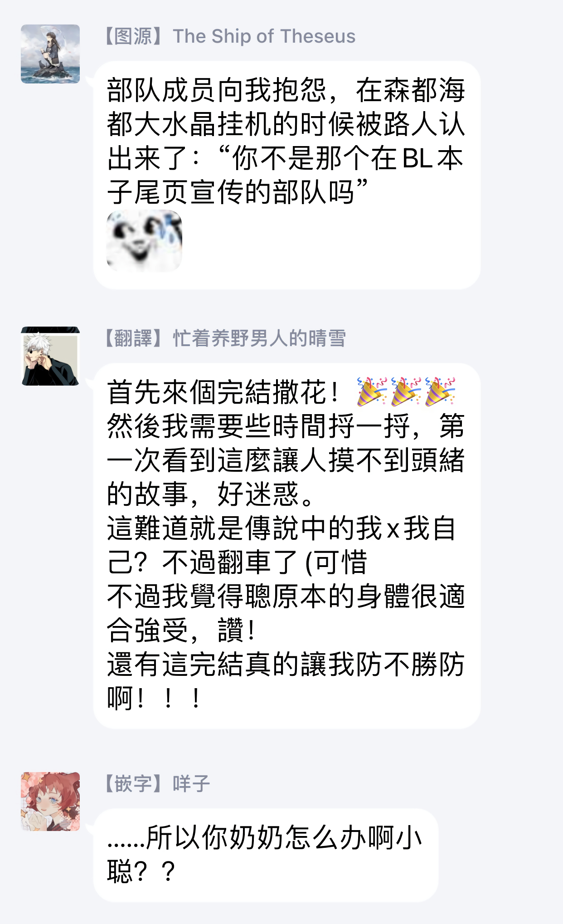Tap the message 所以你奶奶怎么办啊小聪
This screenshot has width=563, height=924.
(x=266, y=855)
